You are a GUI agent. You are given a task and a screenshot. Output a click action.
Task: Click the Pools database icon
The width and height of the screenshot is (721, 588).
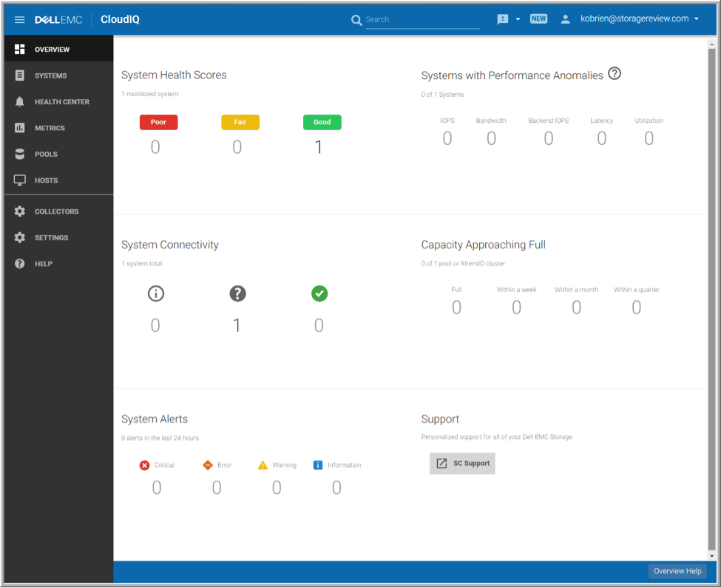19,154
